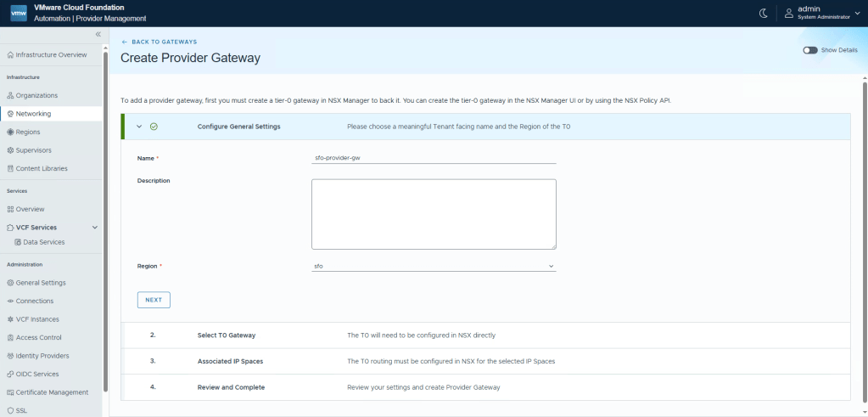This screenshot has width=868, height=417.
Task: Click the admin user avatar icon
Action: pos(788,13)
